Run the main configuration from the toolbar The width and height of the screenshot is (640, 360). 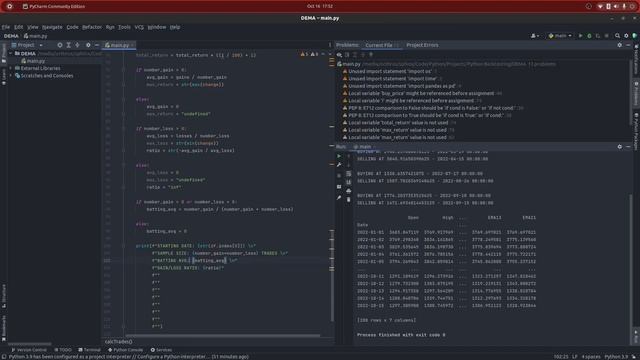(x=580, y=36)
